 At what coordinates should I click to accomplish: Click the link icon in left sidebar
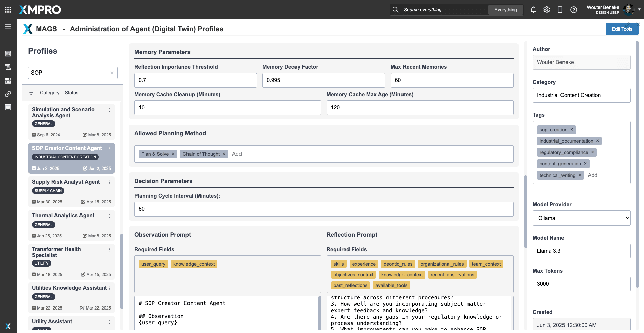(8, 94)
